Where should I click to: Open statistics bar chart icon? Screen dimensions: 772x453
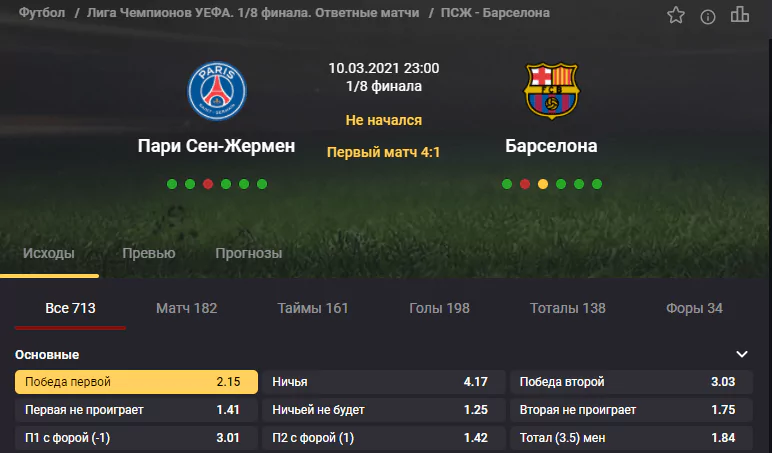point(740,15)
